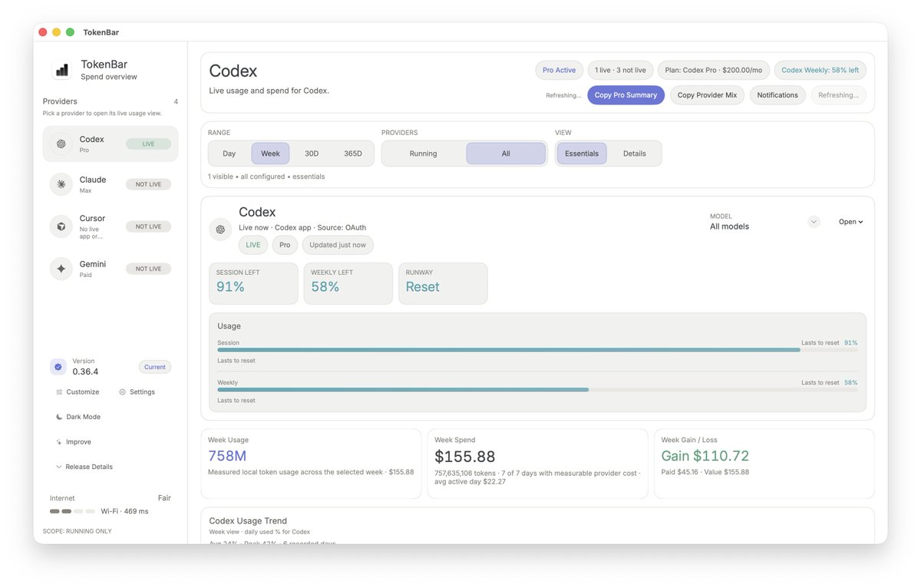
Task: Click the Session Left 91% card
Action: pyautogui.click(x=253, y=283)
